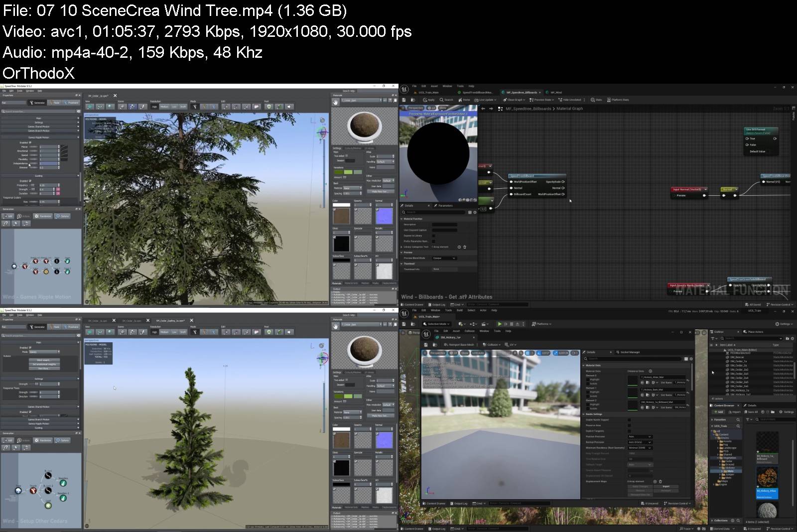Click the trash icon beside Replacement Maps
797x532 pixels.
(x=661, y=481)
